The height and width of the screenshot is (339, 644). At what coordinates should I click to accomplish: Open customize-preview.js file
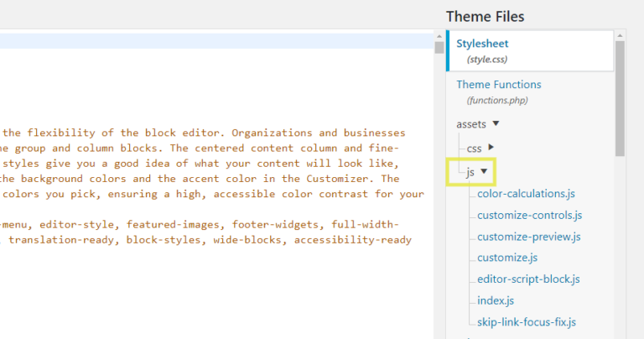tap(528, 237)
